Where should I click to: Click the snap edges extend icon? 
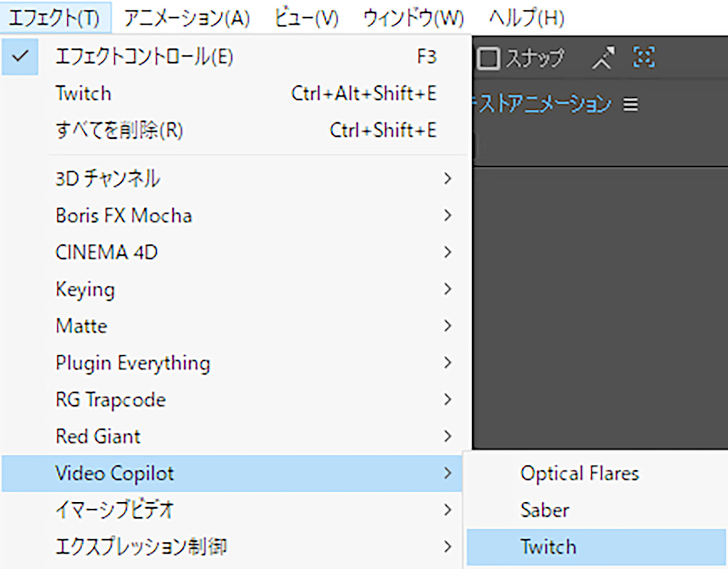coord(603,58)
